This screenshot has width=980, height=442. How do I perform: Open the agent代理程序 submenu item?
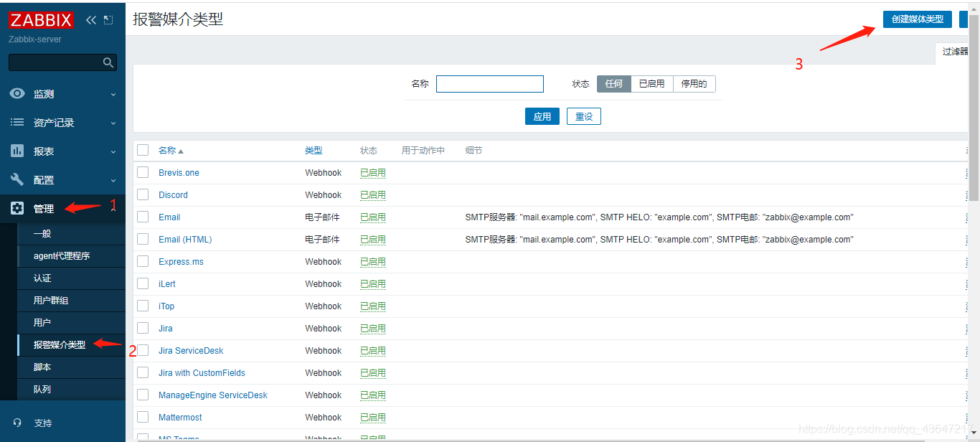coord(71,256)
